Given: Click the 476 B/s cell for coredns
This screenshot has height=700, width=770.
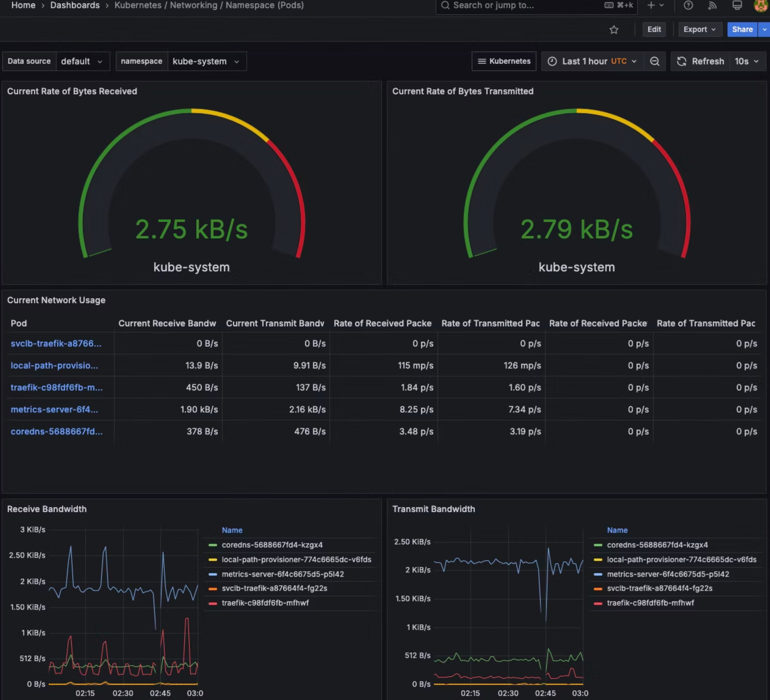Looking at the screenshot, I should (x=310, y=432).
